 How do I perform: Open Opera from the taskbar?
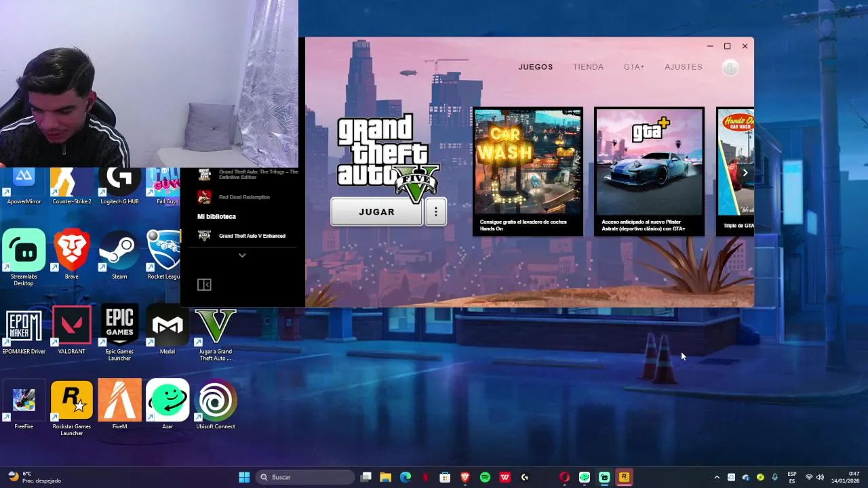564,477
